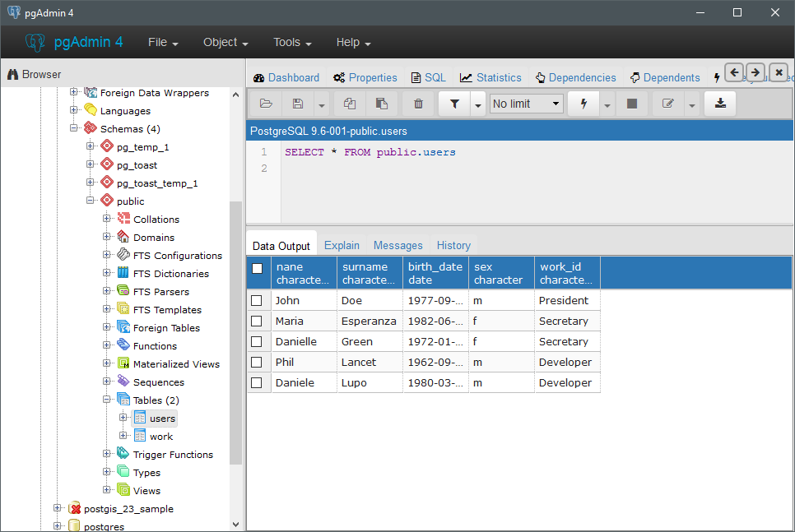Switch to the Dashboard tab
The height and width of the screenshot is (532, 795).
click(x=286, y=77)
